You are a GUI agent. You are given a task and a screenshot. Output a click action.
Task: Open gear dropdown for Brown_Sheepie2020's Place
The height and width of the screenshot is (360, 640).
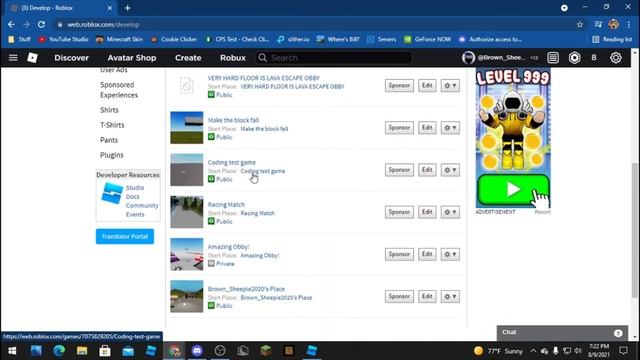450,296
